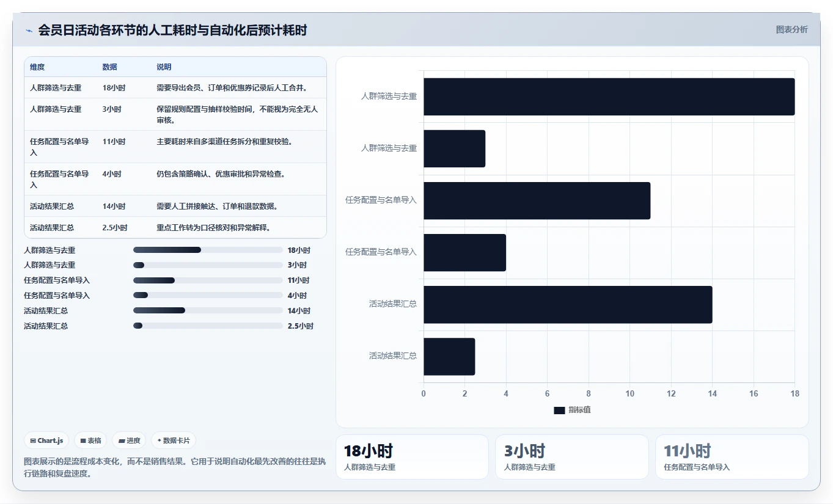This screenshot has height=504, width=833.
Task: Open the 3小时 data card
Action: tap(572, 457)
